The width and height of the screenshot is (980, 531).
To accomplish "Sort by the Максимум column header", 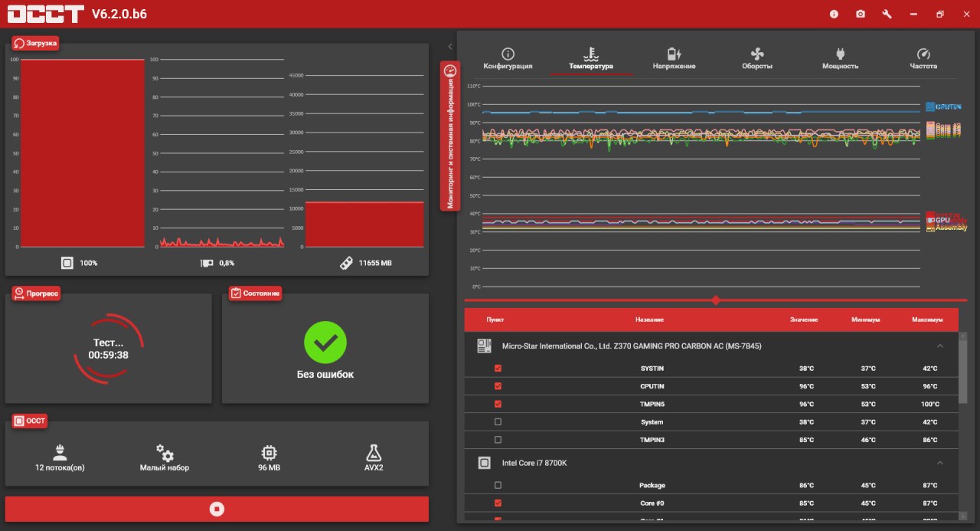I will [x=928, y=320].
